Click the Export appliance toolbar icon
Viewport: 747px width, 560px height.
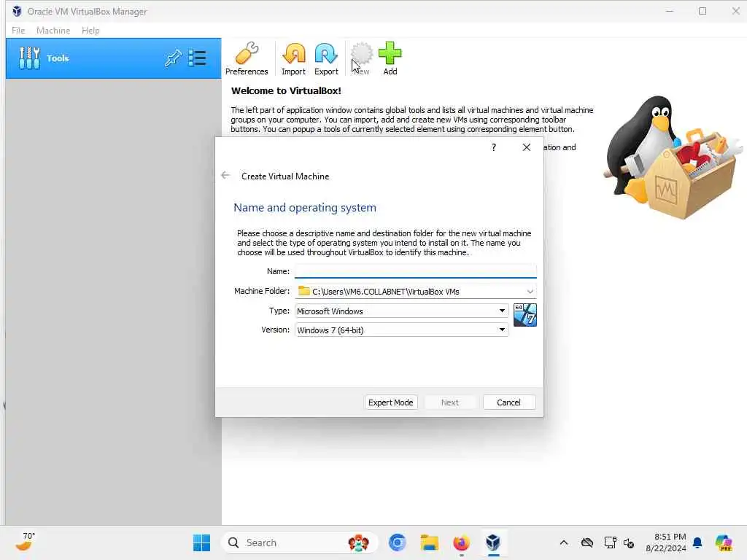coord(326,58)
